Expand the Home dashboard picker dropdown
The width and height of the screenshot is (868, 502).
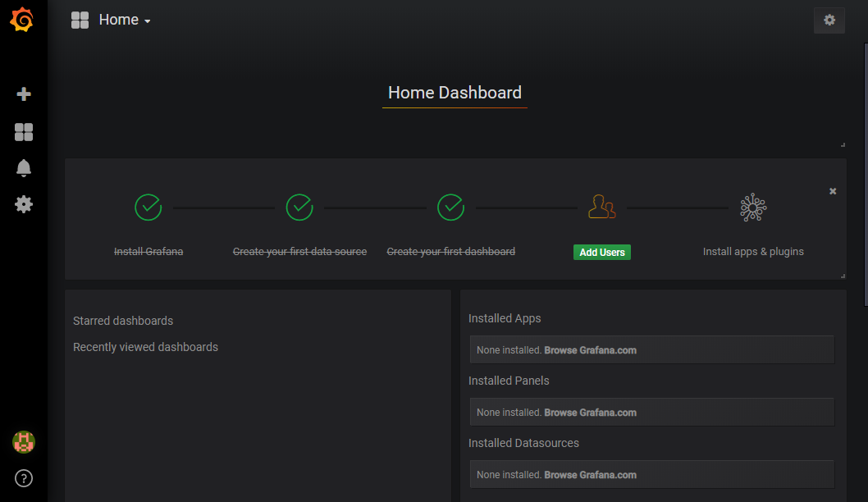coord(125,20)
